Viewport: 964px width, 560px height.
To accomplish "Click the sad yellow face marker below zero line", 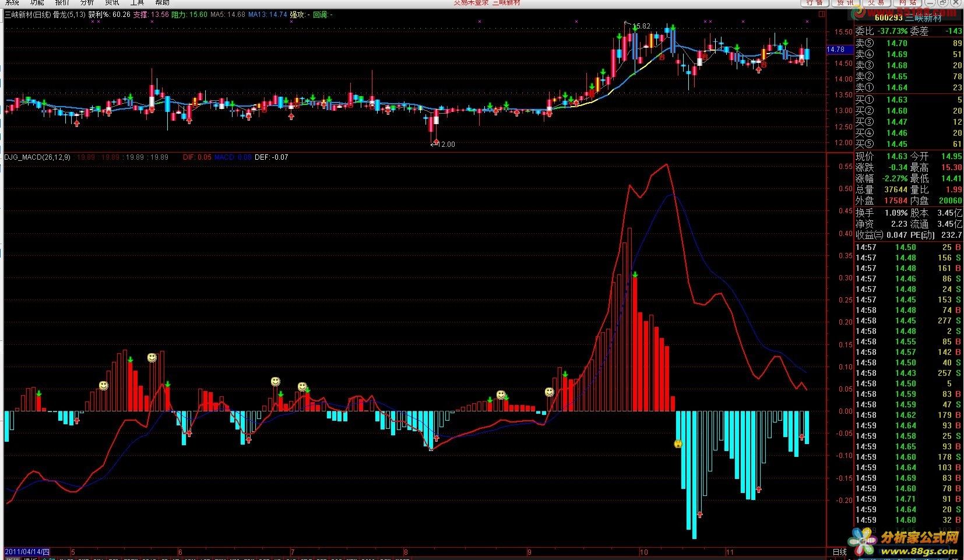I will coord(678,444).
